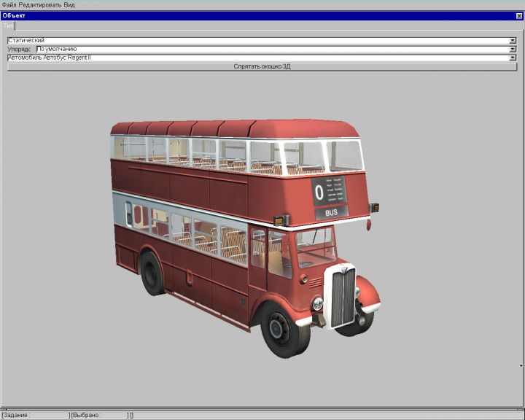The image size is (525, 420).
Task: Click the Упорядс label
Action: pyautogui.click(x=20, y=49)
